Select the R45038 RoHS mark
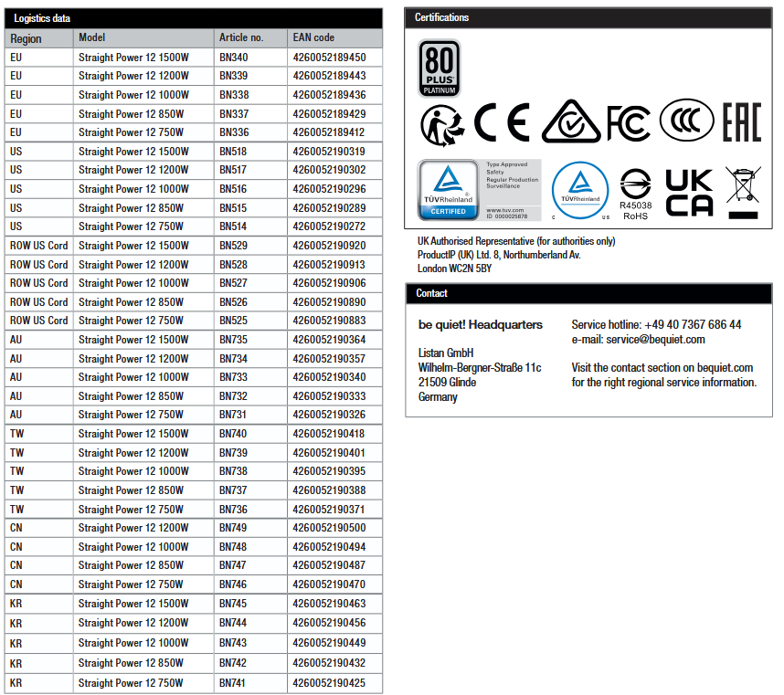The height and width of the screenshot is (695, 784). (635, 195)
